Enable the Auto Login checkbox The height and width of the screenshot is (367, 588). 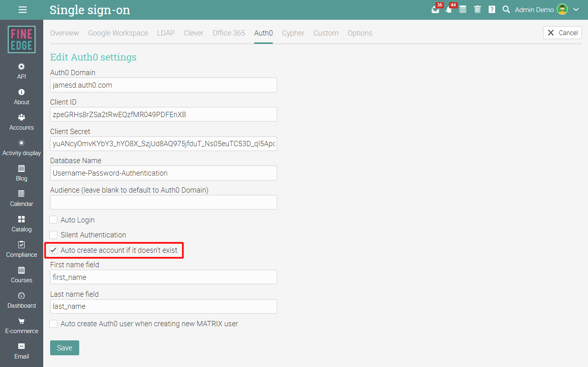click(53, 220)
